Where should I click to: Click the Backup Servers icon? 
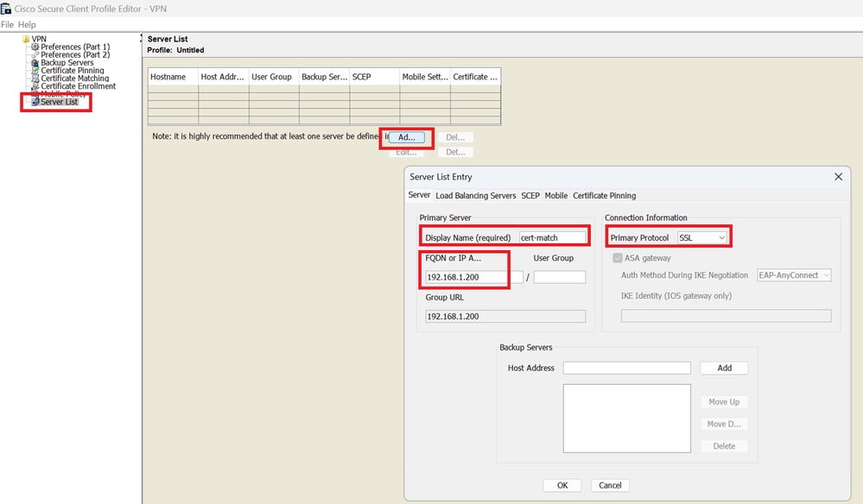pyautogui.click(x=35, y=63)
